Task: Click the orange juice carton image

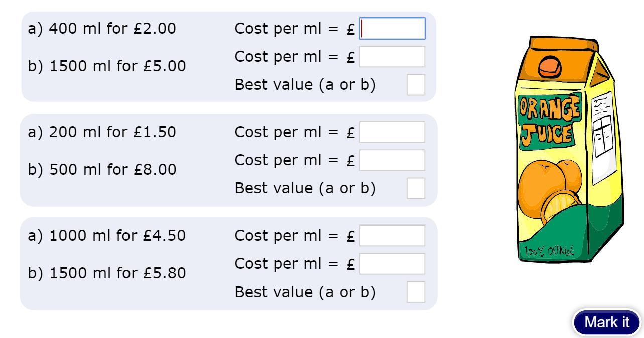Action: 570,151
